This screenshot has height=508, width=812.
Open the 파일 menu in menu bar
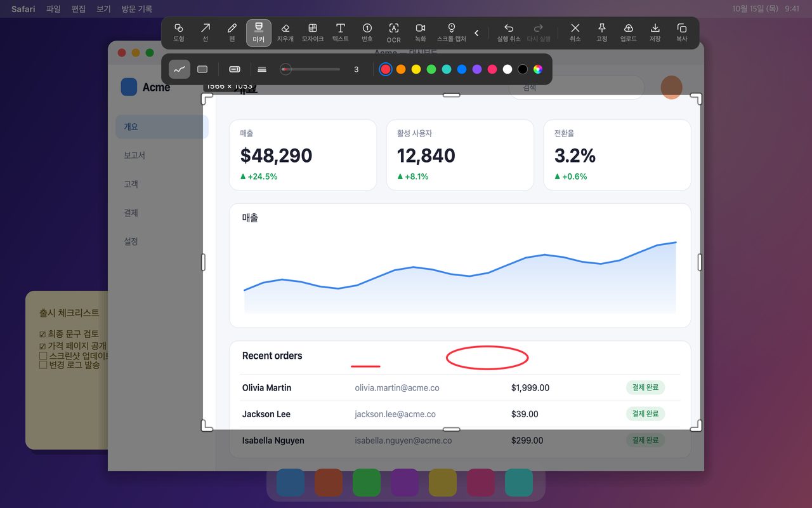coord(53,9)
